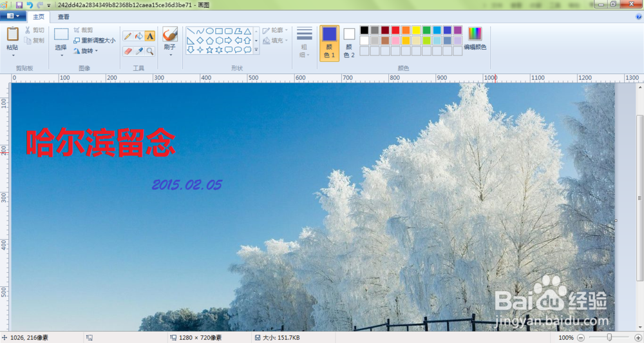Click the Save icon in quick access toolbar

19,5
